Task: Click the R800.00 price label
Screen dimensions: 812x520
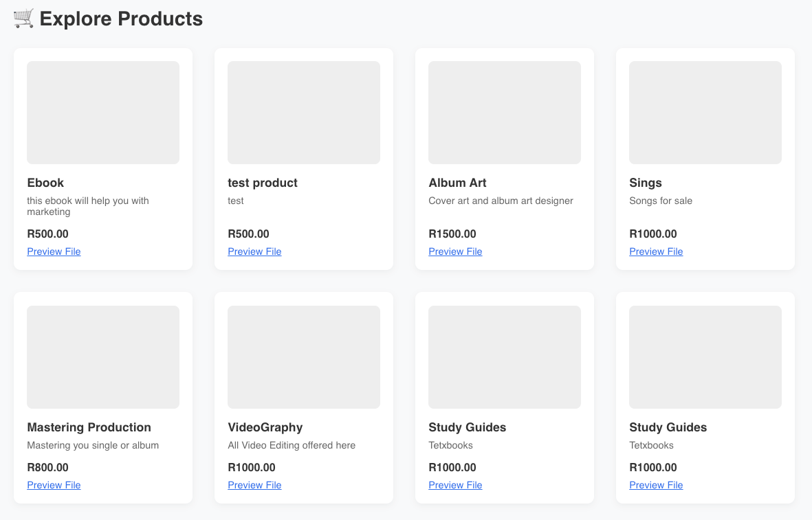Action: point(47,467)
